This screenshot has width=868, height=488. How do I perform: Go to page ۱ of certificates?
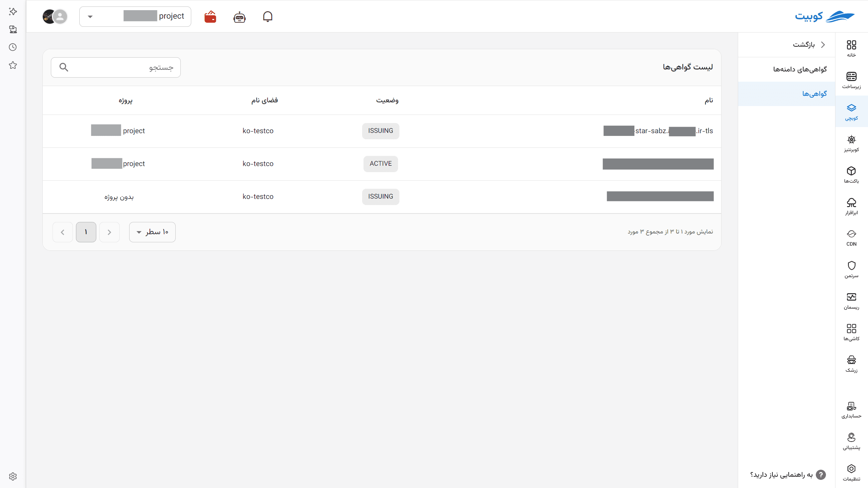86,232
